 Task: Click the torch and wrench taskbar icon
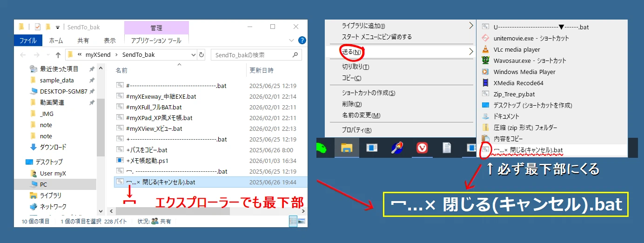click(397, 148)
